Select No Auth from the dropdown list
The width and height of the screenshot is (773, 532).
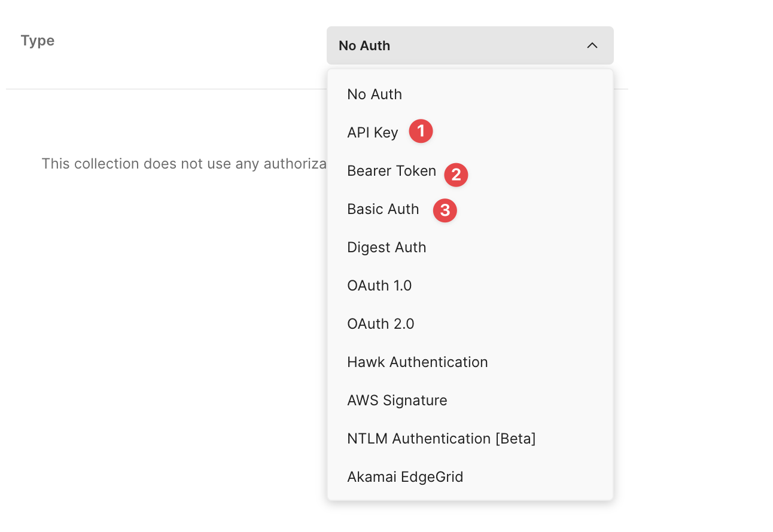click(x=374, y=94)
